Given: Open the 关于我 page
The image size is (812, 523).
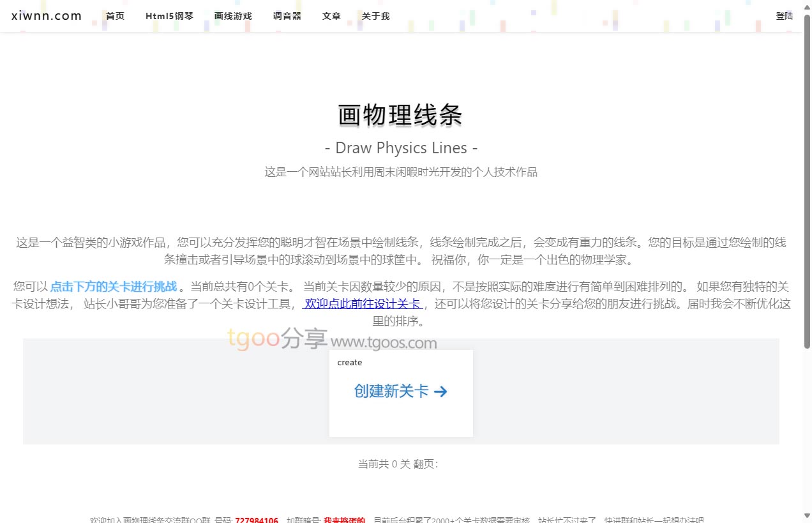Looking at the screenshot, I should 375,16.
